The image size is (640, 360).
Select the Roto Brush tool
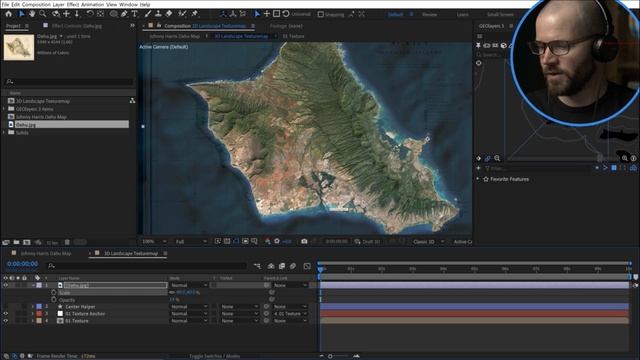coord(182,14)
